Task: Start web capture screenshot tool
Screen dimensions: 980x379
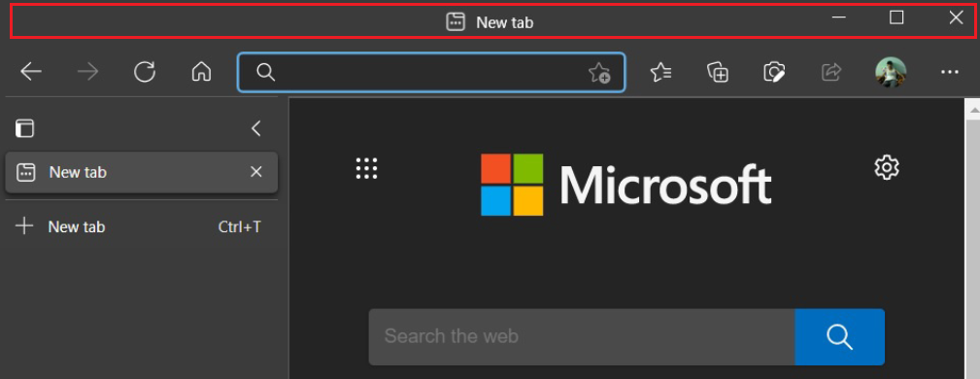Action: pyautogui.click(x=774, y=73)
